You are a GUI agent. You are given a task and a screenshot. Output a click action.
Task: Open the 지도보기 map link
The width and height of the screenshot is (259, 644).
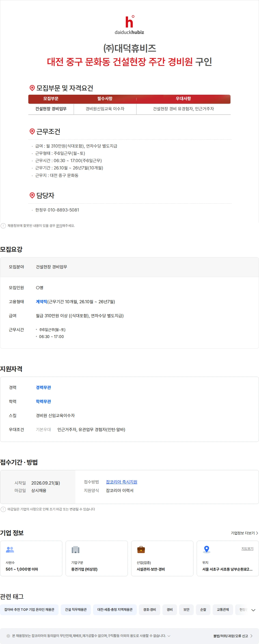(x=247, y=549)
